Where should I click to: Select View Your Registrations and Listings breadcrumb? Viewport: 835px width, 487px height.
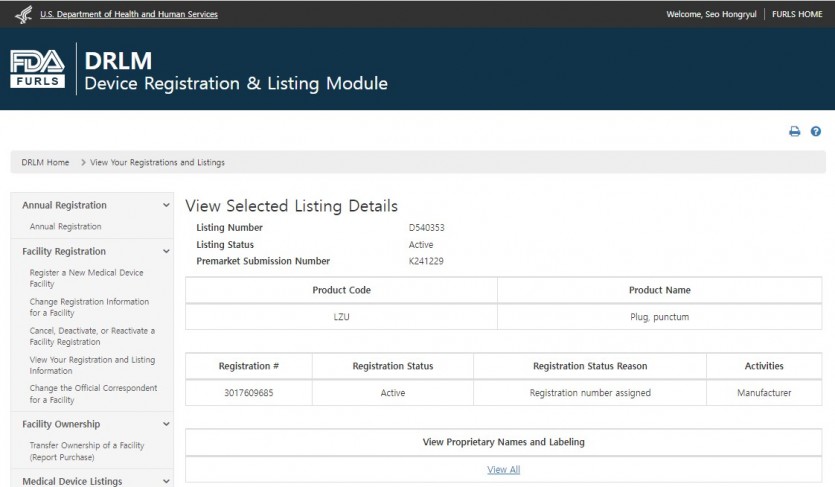(x=157, y=162)
